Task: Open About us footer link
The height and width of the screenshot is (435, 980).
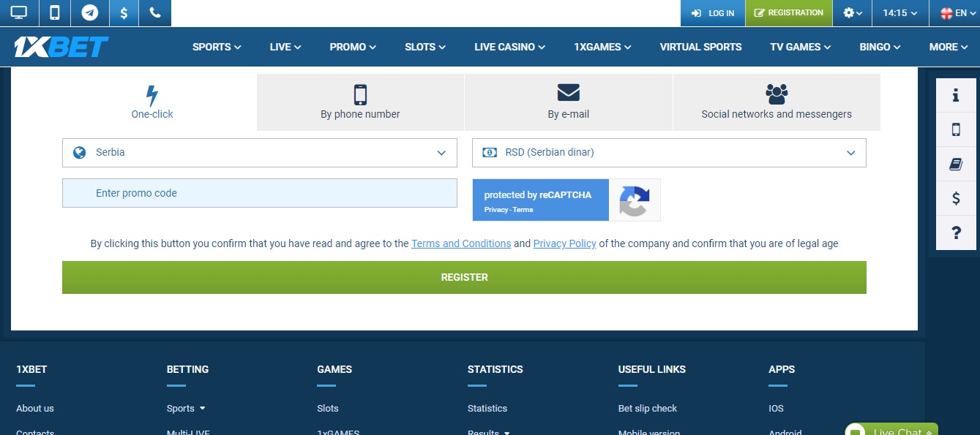Action: tap(35, 409)
